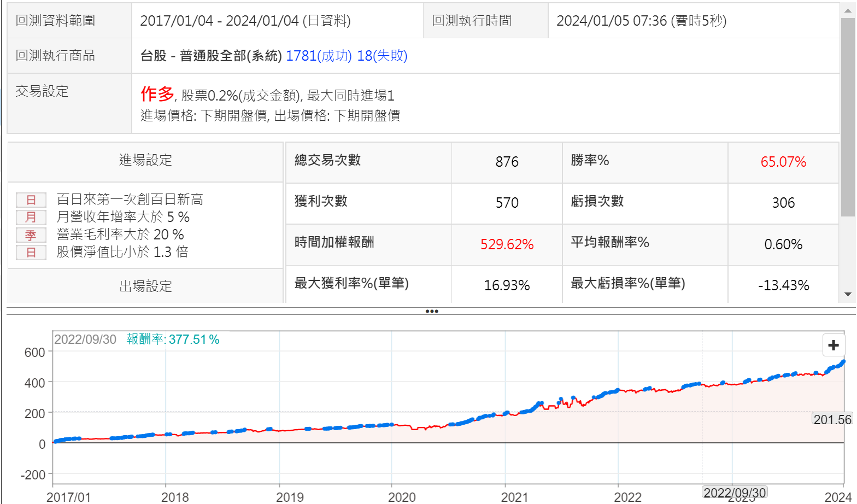Click the statistics panel scrollbar down arrow
Image resolution: width=857 pixels, height=504 pixels.
(848, 295)
